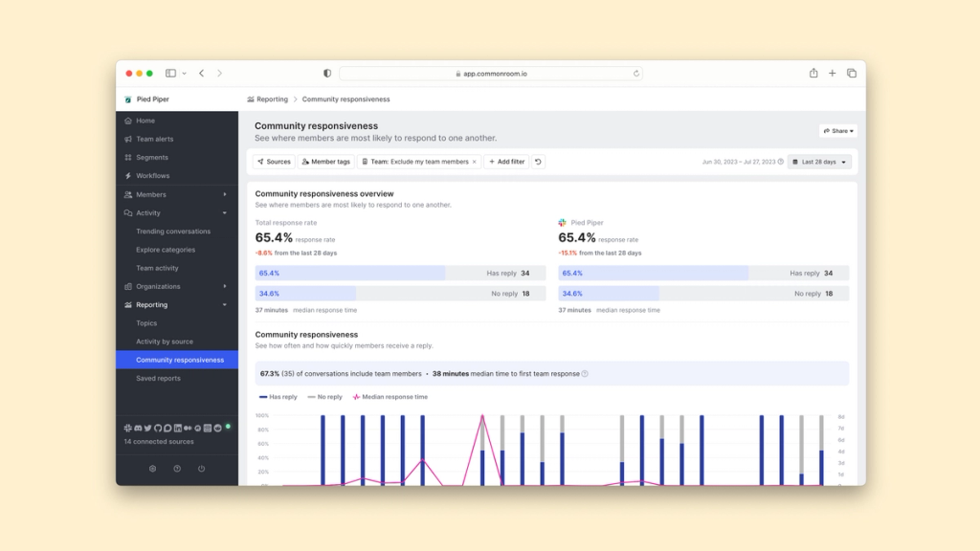The height and width of the screenshot is (551, 980).
Task: Click the GitHub source icon
Action: [x=157, y=428]
